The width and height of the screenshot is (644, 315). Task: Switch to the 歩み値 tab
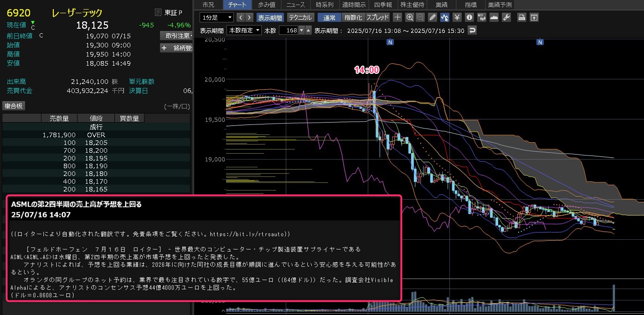(266, 5)
